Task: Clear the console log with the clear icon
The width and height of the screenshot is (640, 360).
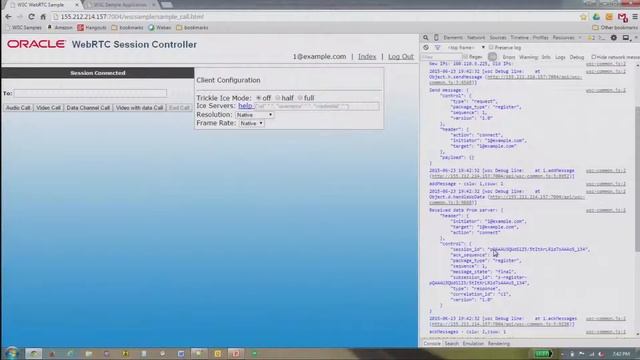Action: click(426, 48)
